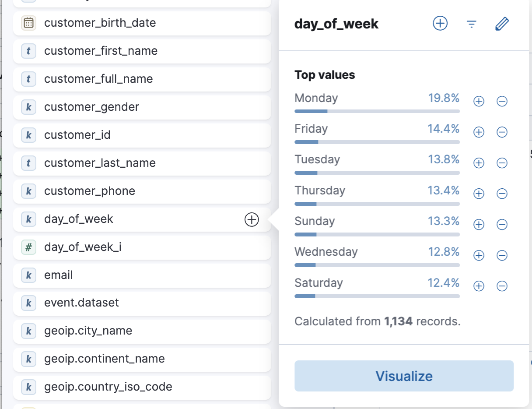Select the customer_full_name field
The height and width of the screenshot is (409, 532).
click(x=98, y=79)
